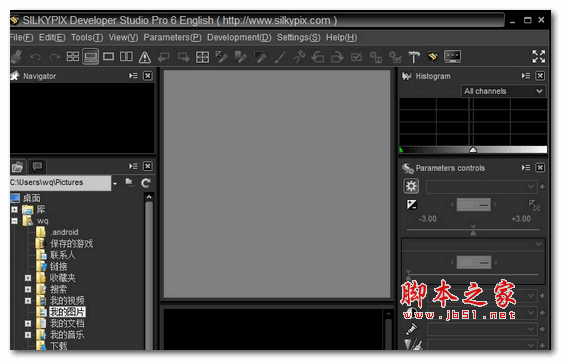Screen dimensions: 562x361
Task: Select the white balance eyedropper tool
Action: (222, 57)
